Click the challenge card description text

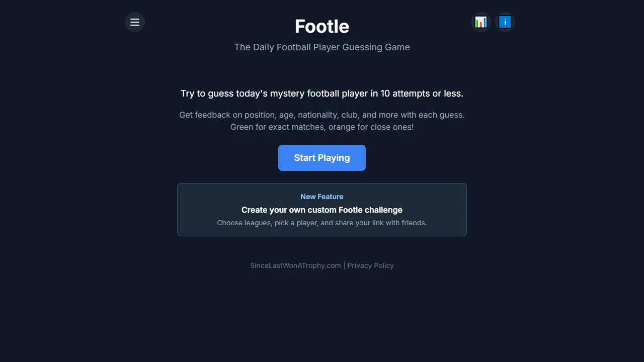322,223
